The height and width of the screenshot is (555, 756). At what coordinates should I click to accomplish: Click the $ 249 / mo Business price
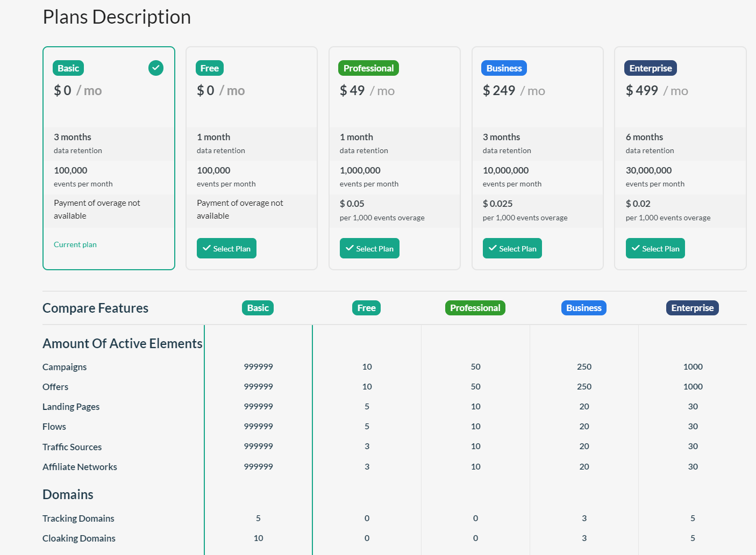pos(514,91)
